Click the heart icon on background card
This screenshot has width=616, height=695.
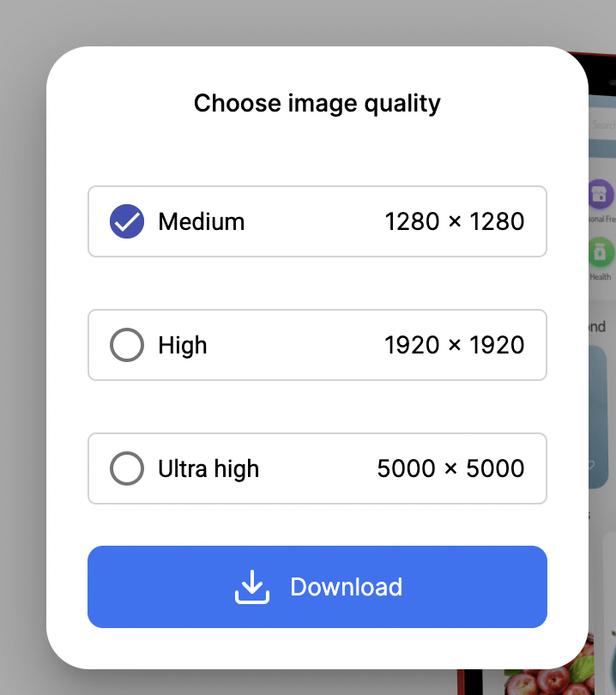[x=592, y=466]
